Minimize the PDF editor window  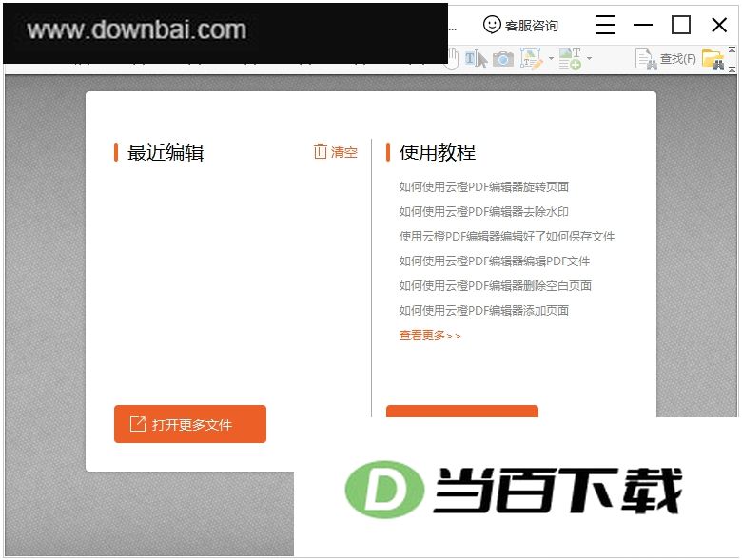click(643, 25)
